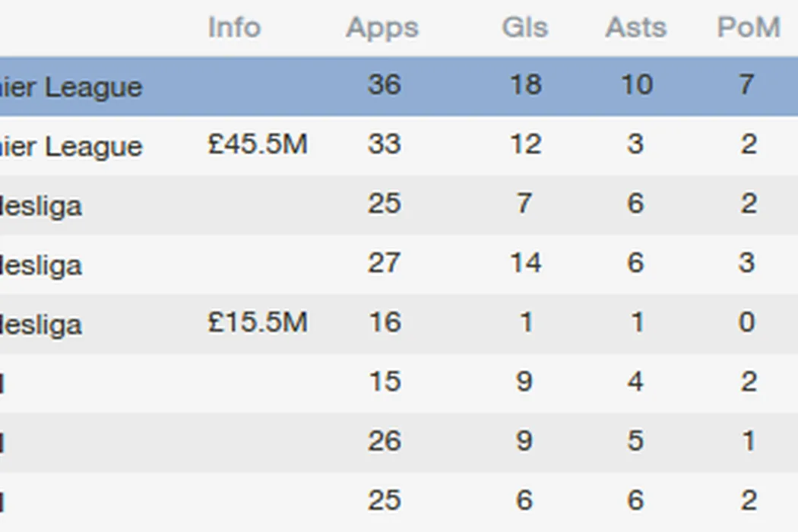Viewport: 798px width, 532px height.
Task: Click the 18 goals value
Action: click(x=524, y=84)
